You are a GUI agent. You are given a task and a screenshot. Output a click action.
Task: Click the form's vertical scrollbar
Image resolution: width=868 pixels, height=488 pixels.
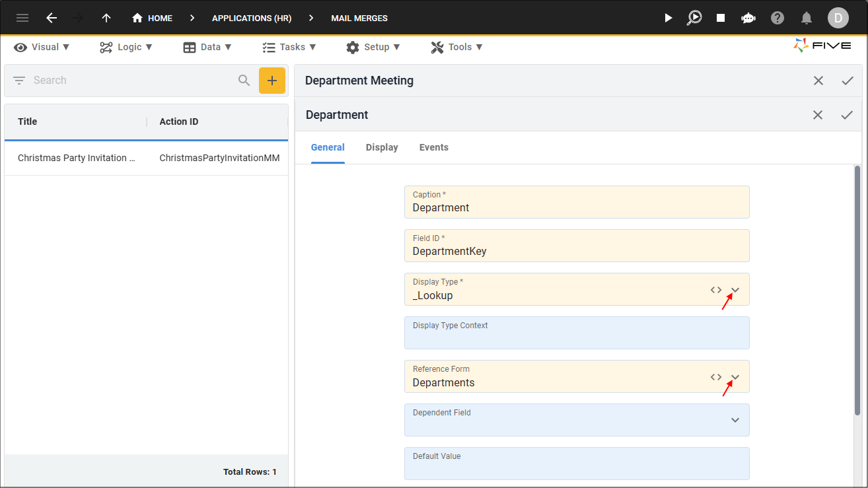click(x=857, y=291)
